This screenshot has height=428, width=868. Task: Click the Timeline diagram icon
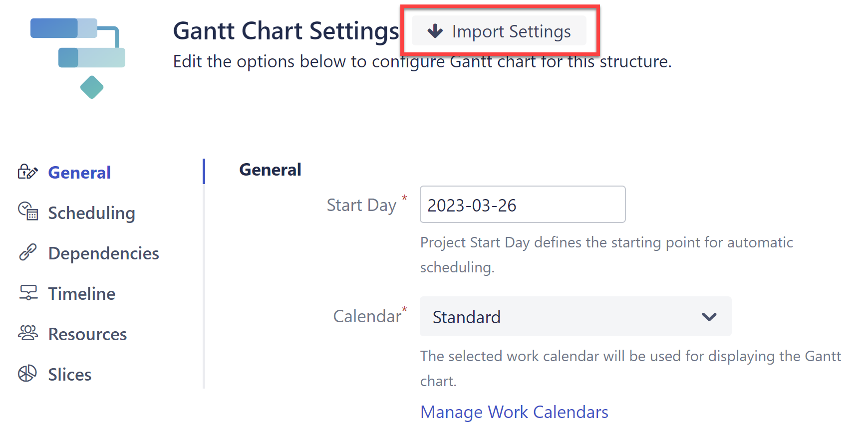(x=28, y=293)
